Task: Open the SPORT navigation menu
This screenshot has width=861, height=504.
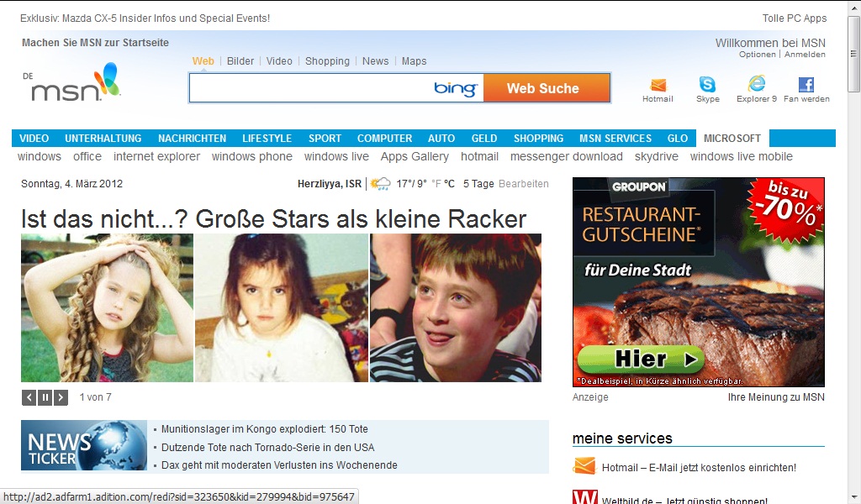Action: click(325, 139)
